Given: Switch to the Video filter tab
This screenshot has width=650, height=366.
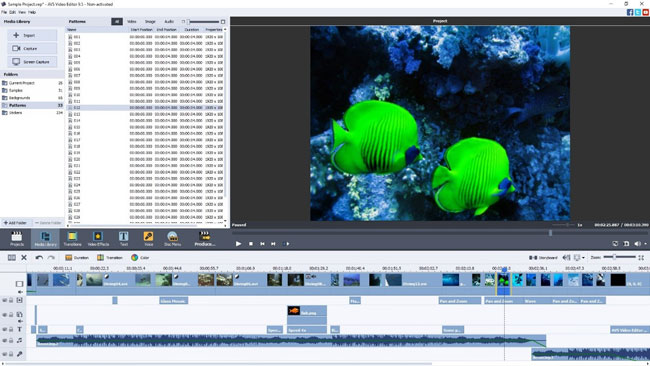Looking at the screenshot, I should click(132, 22).
